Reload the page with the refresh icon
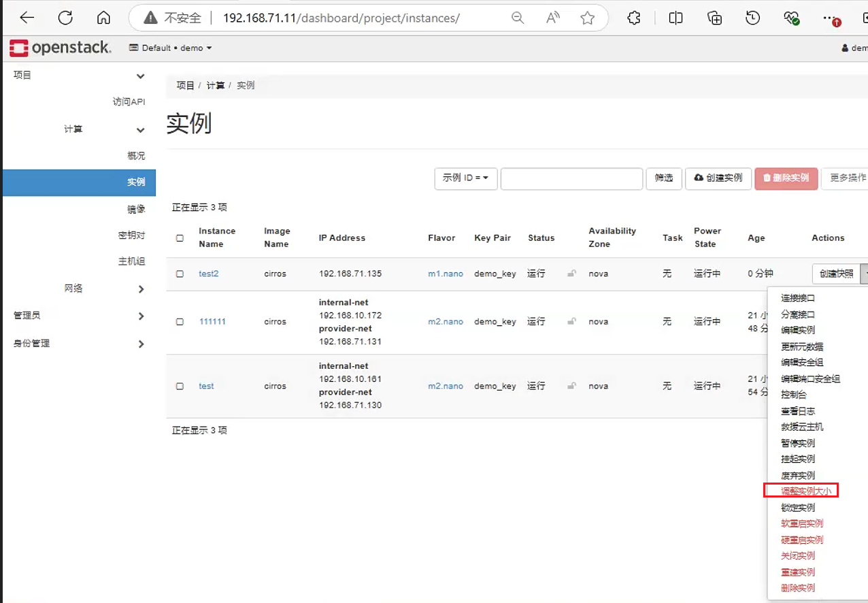Viewport: 868px width, 603px height. point(65,18)
